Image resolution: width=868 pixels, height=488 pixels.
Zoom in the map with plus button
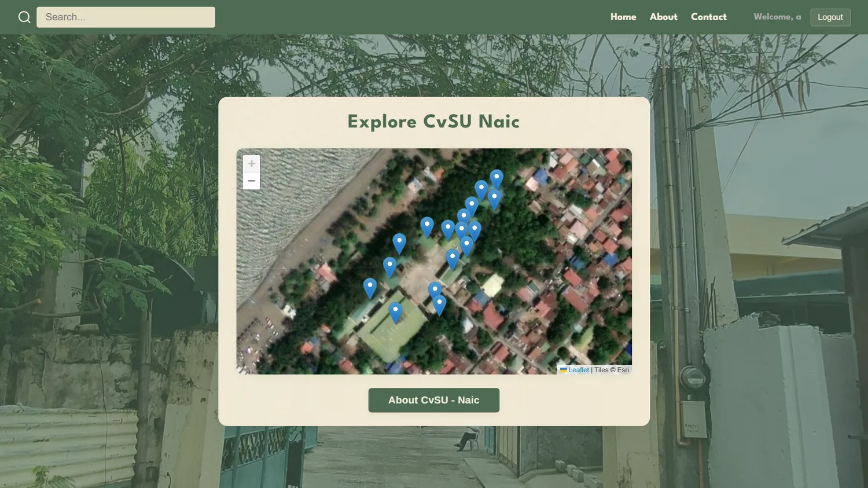251,164
